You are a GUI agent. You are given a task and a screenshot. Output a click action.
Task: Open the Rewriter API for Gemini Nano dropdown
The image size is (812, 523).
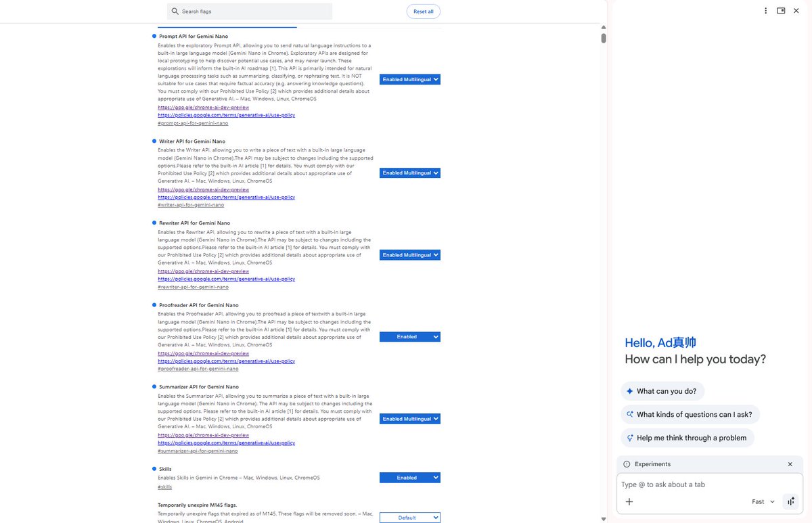point(410,255)
